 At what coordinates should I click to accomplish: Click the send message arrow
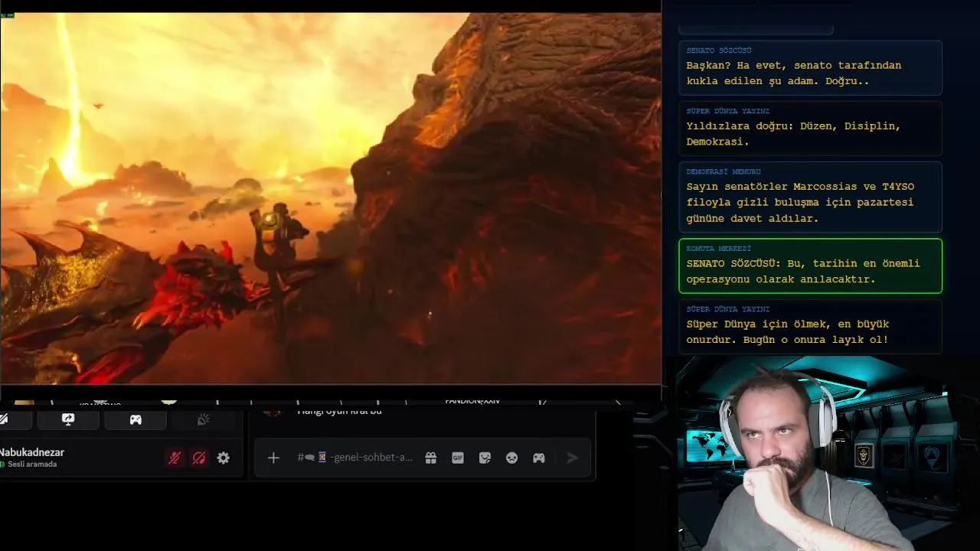[572, 458]
